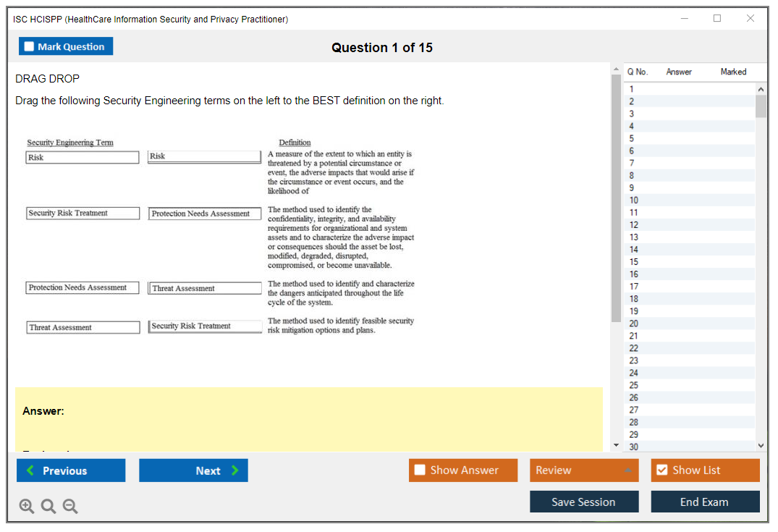Click the Save Session button

[x=583, y=502]
